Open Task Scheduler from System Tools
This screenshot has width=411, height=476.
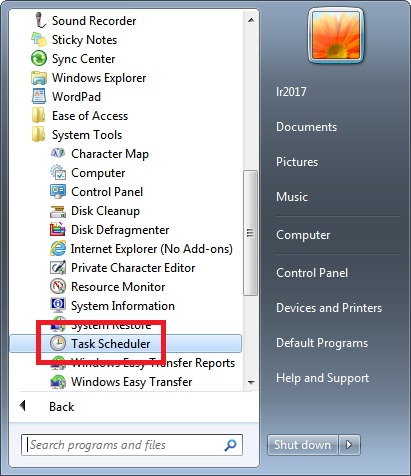click(x=126, y=344)
